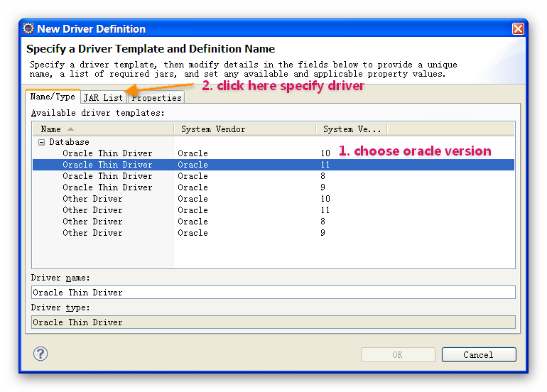Click the help question mark icon
The width and height of the screenshot is (547, 392).
coord(40,354)
